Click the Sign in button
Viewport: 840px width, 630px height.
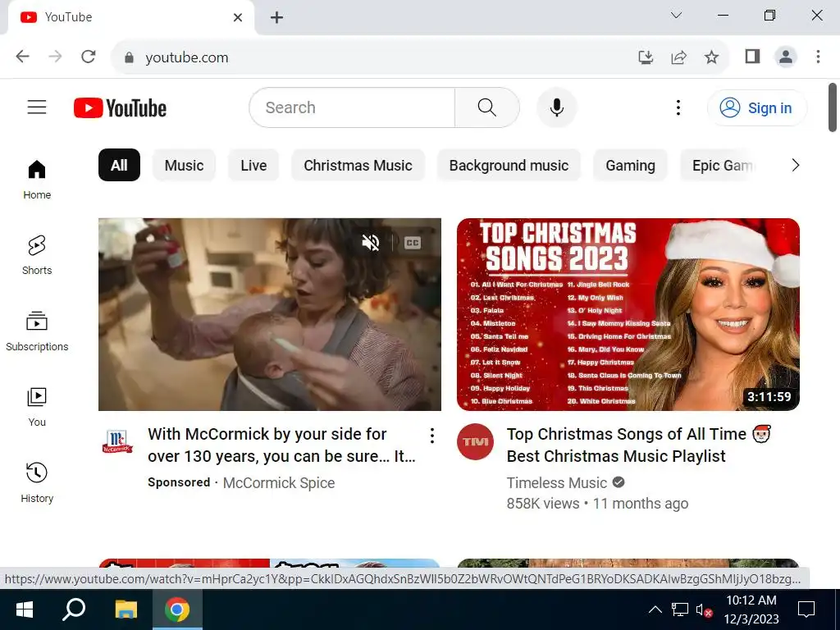tap(756, 107)
